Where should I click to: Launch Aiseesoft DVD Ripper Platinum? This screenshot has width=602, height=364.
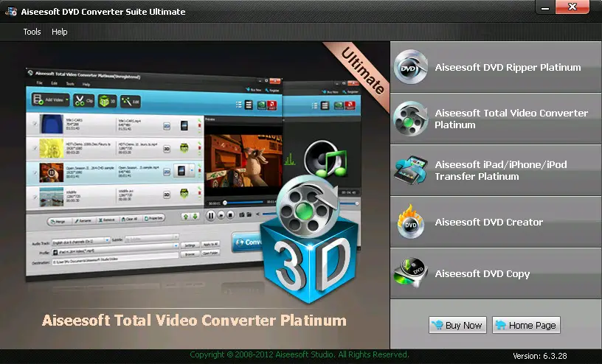tap(496, 67)
